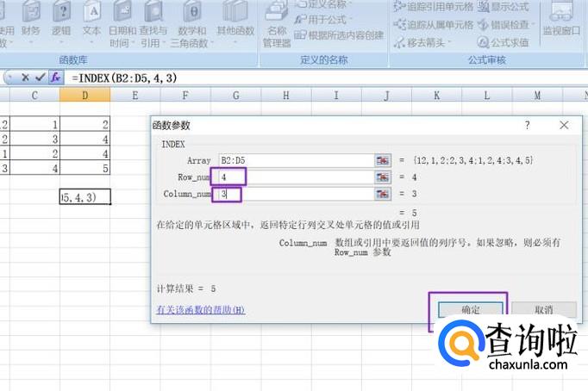The width and height of the screenshot is (588, 391).
Task: Select column K header
Action: pos(437,96)
